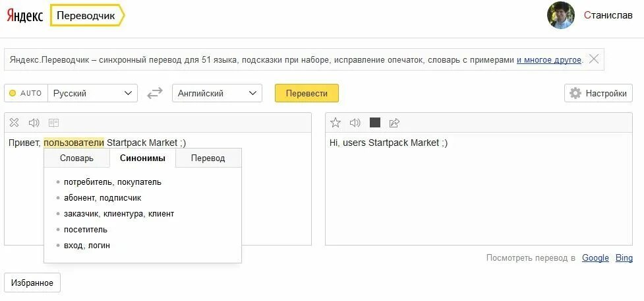Play source text audio with speaker icon
Screen dimensions: 644x301
34,123
